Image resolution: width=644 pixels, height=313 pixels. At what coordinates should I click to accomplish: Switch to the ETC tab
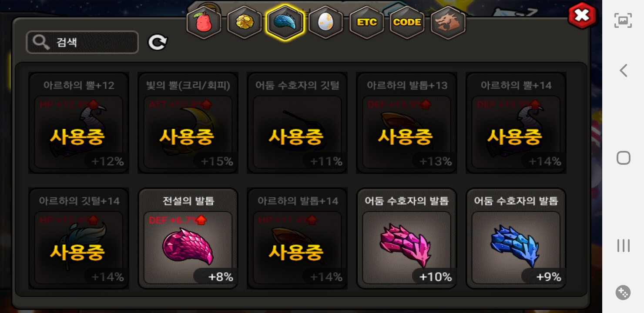[x=367, y=23]
